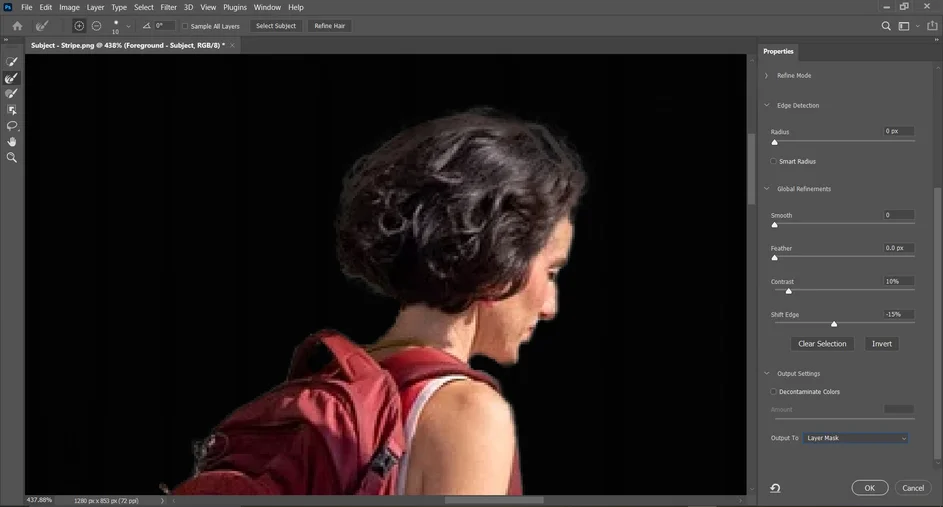This screenshot has width=943, height=507.
Task: Switch to the Properties tab
Action: pyautogui.click(x=778, y=51)
